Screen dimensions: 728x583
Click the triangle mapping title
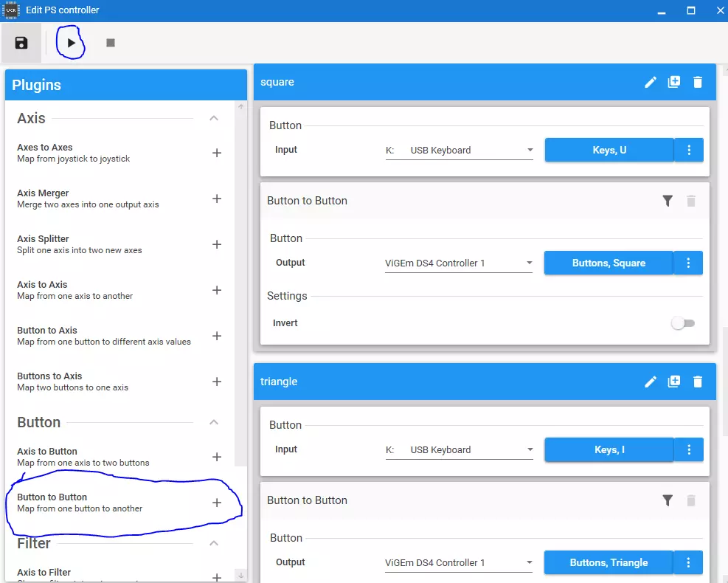pyautogui.click(x=279, y=382)
